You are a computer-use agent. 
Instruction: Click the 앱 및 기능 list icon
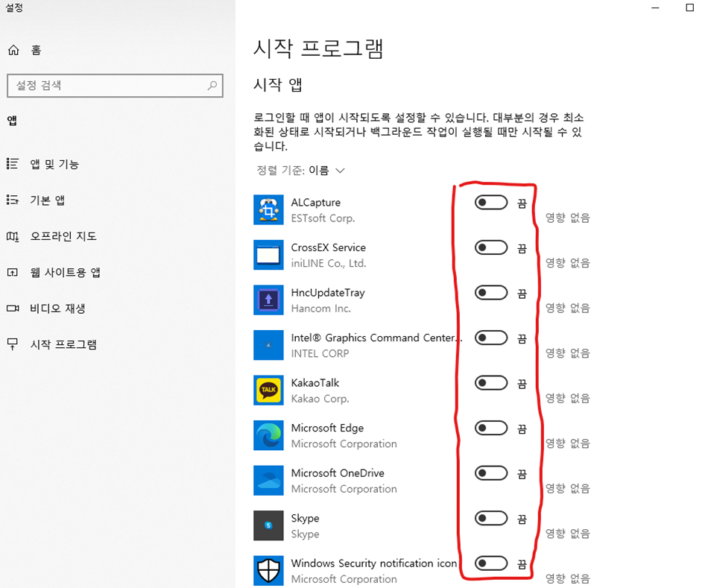(x=13, y=164)
